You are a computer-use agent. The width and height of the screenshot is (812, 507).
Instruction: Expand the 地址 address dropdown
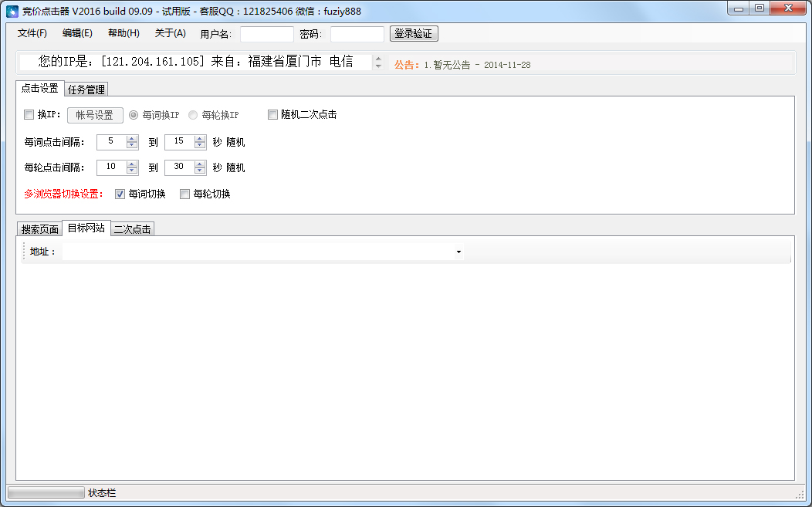[x=458, y=252]
